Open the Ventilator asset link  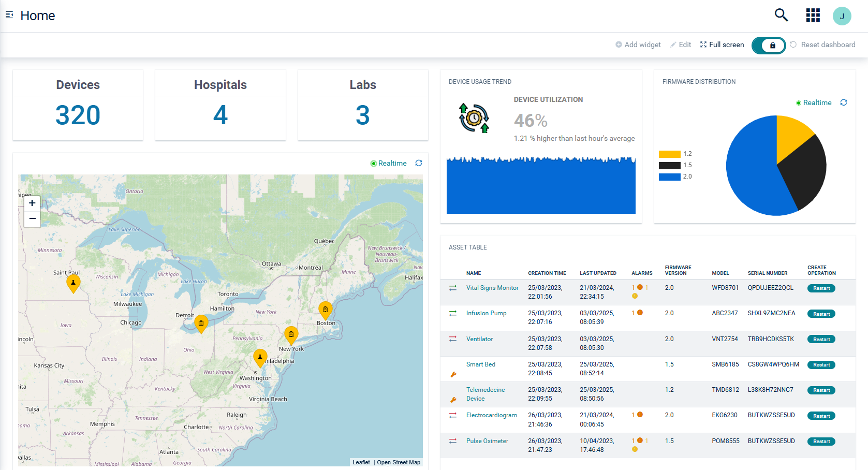tap(479, 339)
